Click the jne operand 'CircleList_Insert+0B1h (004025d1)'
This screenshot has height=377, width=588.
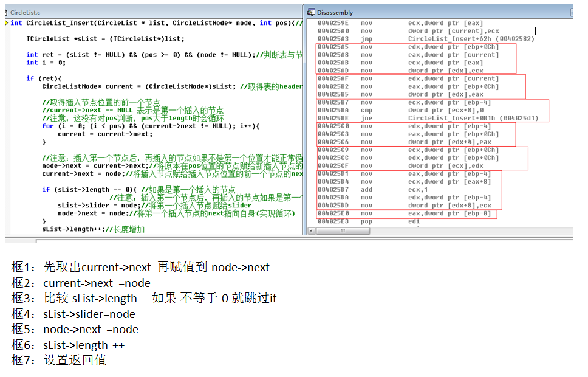pos(473,119)
